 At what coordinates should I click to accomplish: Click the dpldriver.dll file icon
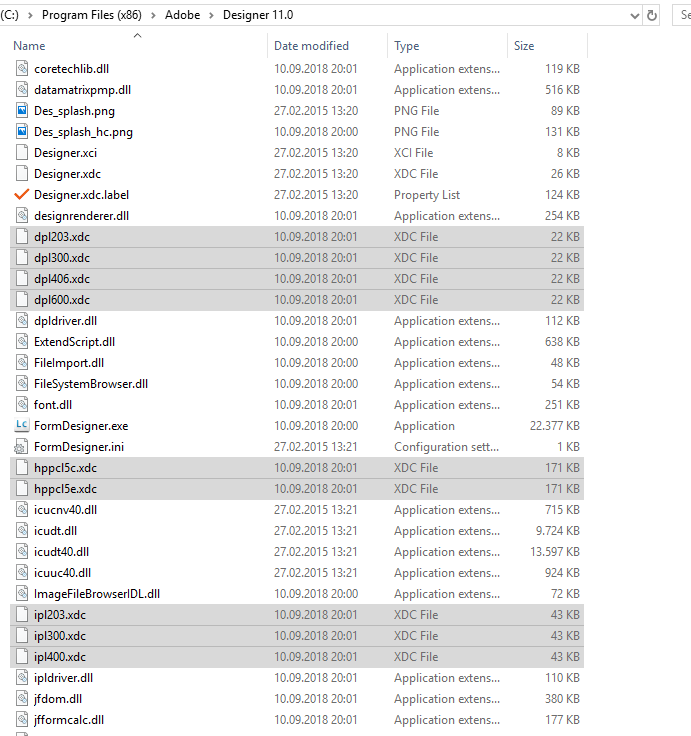click(x=22, y=321)
